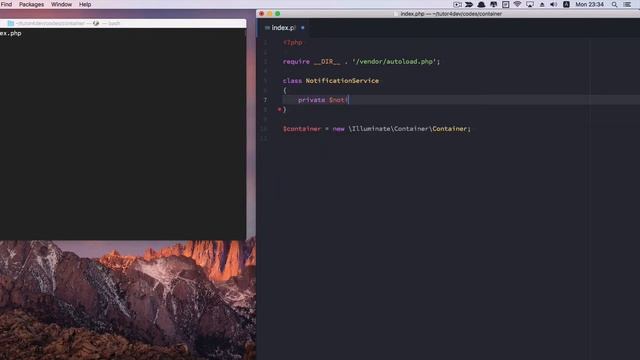Click the arrow-shaped menu bar icon
640x360 pixels.
pos(469,4)
